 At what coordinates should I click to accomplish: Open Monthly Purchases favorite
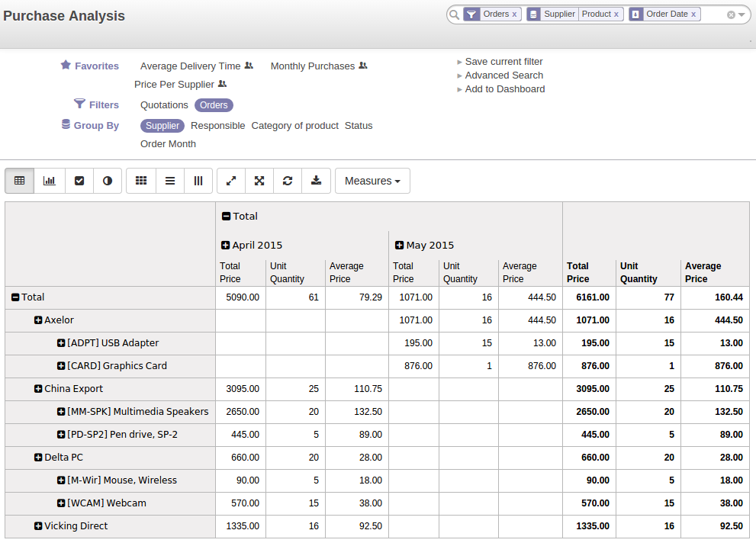click(x=313, y=66)
